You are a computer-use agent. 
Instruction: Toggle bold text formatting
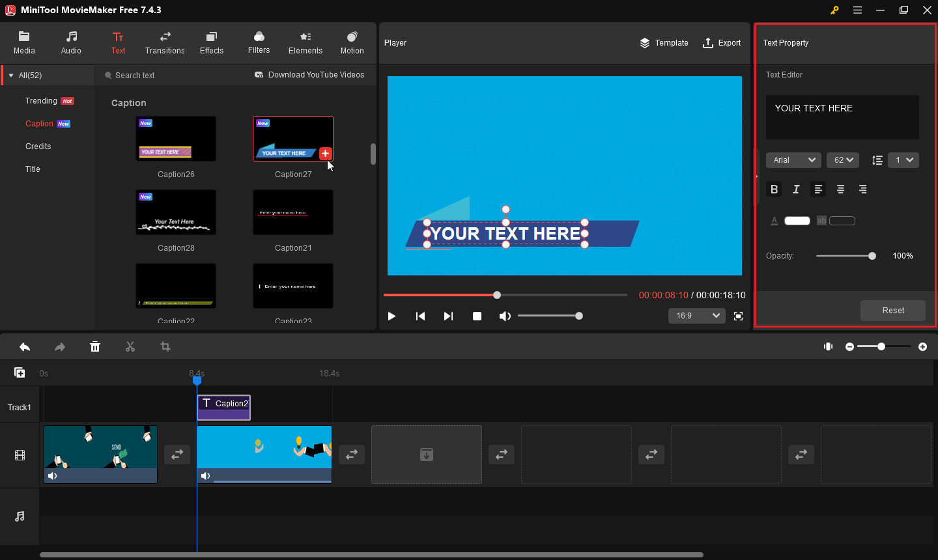pos(774,189)
